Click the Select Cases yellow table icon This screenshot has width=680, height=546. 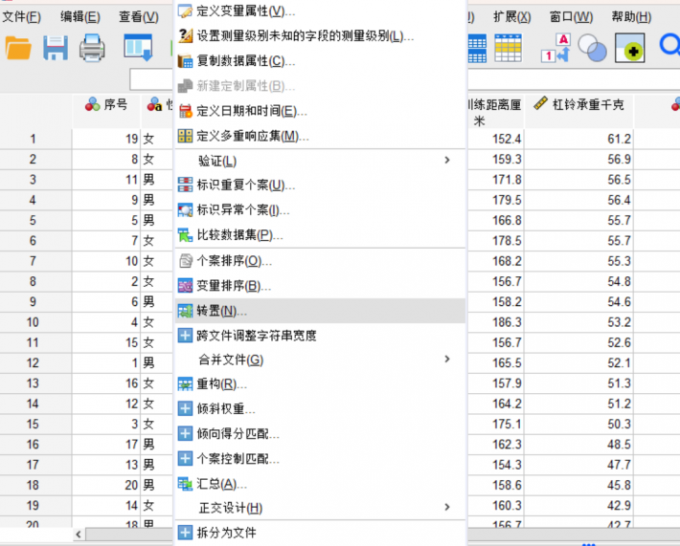coord(511,47)
